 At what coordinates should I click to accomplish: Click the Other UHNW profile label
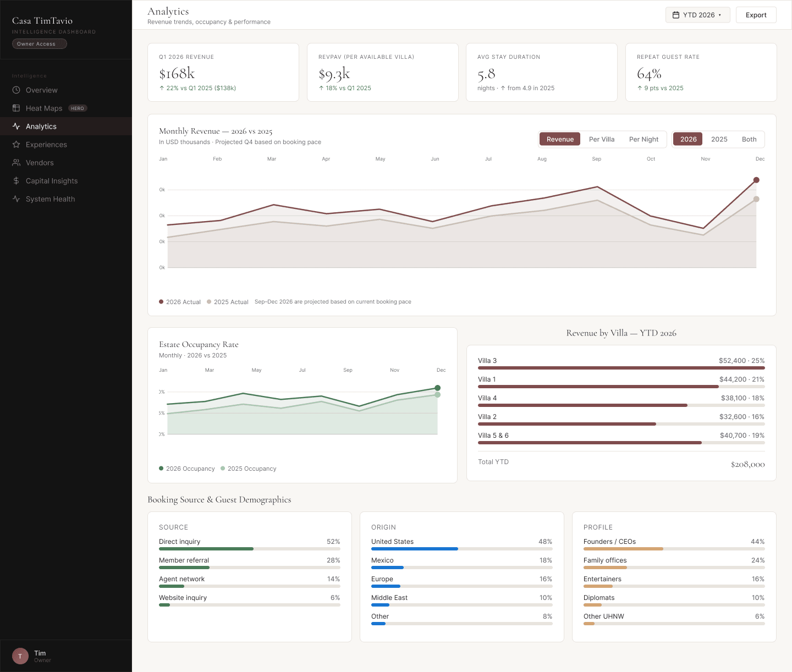(604, 616)
